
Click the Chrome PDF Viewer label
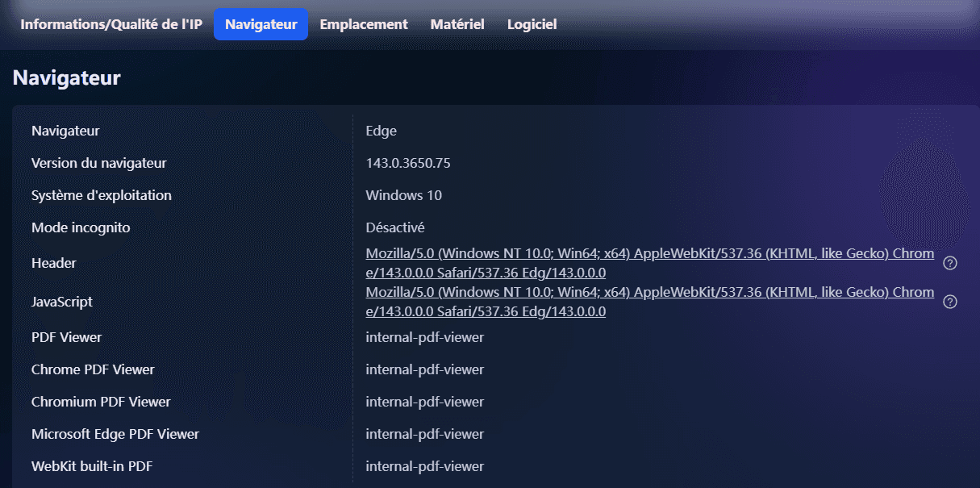[x=93, y=369]
